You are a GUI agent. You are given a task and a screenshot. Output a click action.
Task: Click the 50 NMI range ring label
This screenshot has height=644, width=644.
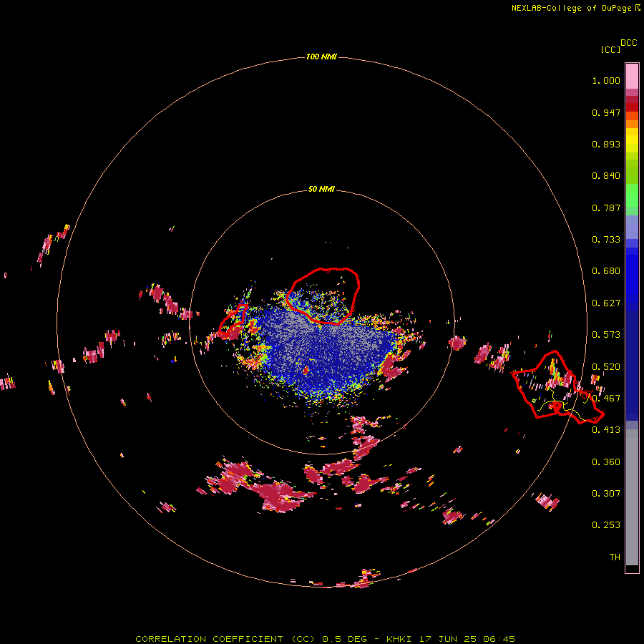[321, 189]
